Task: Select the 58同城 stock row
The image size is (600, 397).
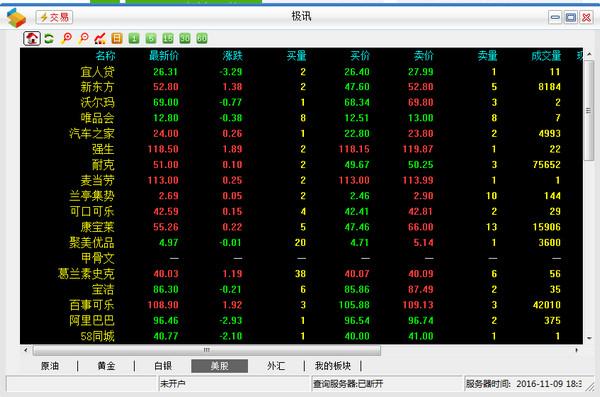Action: pyautogui.click(x=301, y=336)
